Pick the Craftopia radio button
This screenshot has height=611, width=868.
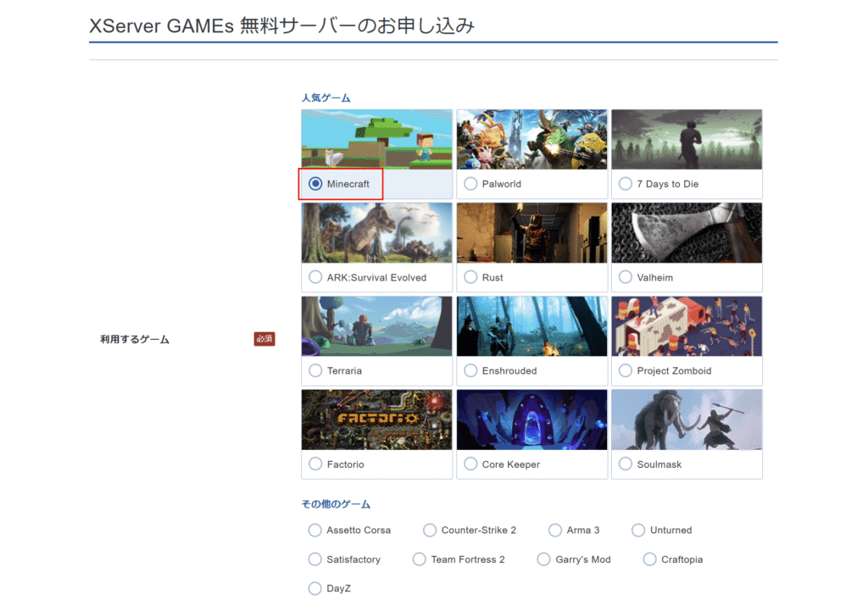point(650,559)
